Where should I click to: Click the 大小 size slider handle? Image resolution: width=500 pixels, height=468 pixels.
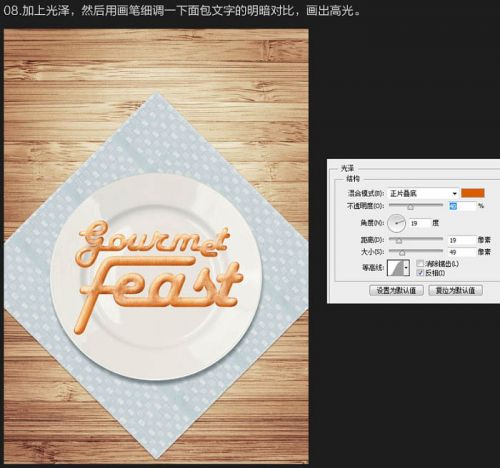click(402, 253)
